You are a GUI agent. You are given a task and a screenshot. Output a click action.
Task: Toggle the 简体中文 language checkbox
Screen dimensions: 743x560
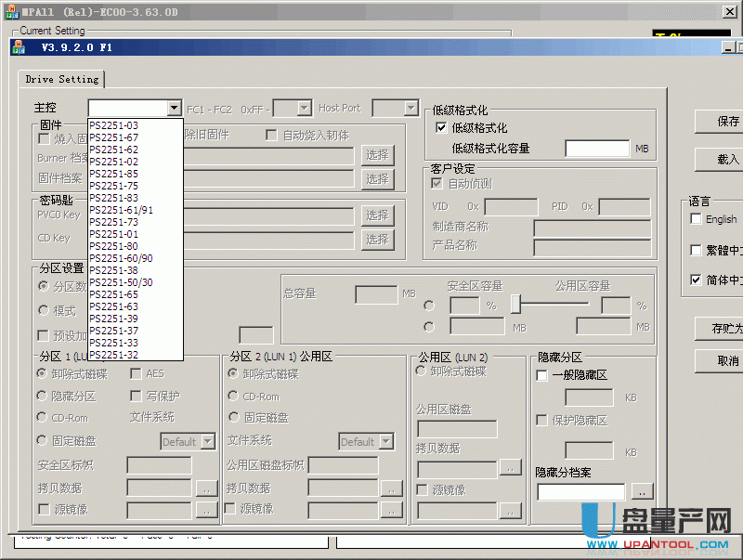click(697, 280)
